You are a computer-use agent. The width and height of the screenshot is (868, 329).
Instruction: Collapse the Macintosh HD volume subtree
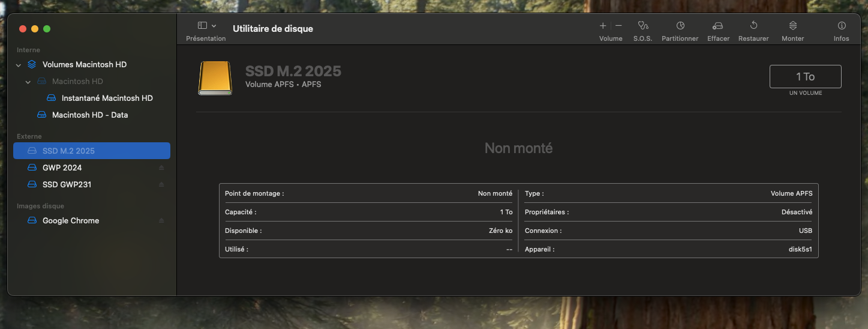28,82
